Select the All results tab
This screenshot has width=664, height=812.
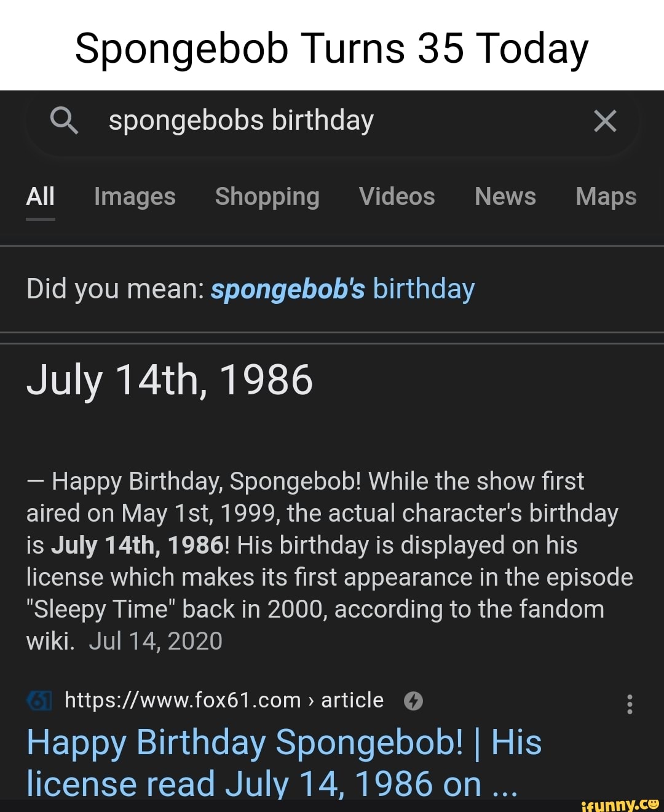click(x=40, y=196)
